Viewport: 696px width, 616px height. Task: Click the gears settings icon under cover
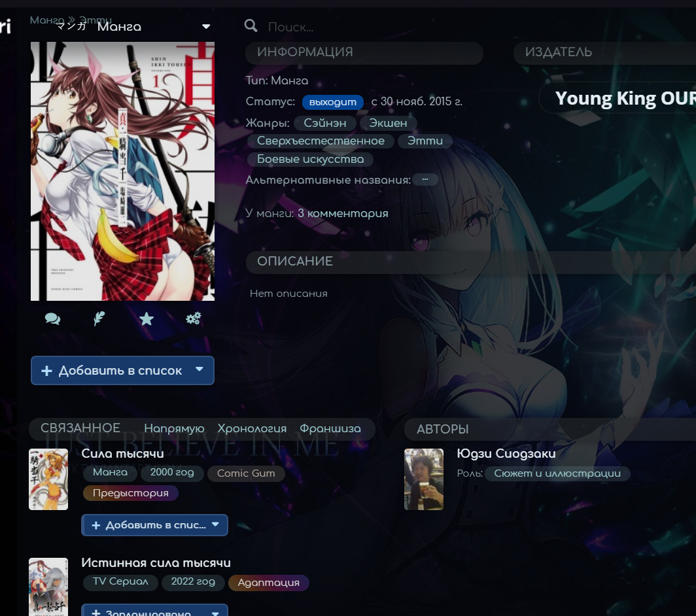[193, 318]
